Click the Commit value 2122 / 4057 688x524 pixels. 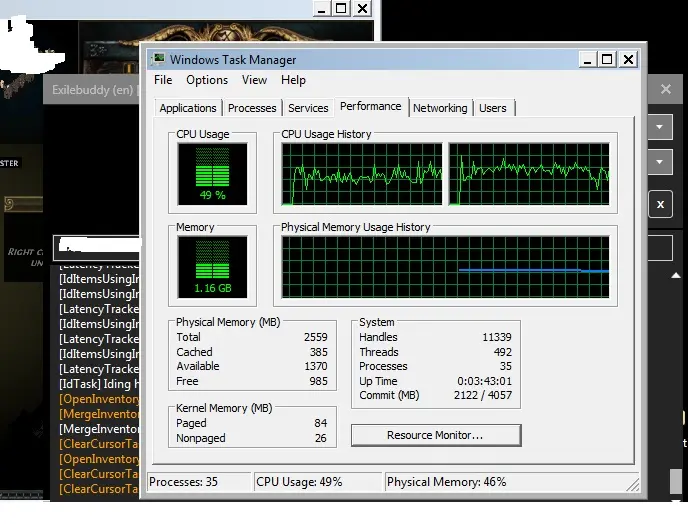(483, 395)
